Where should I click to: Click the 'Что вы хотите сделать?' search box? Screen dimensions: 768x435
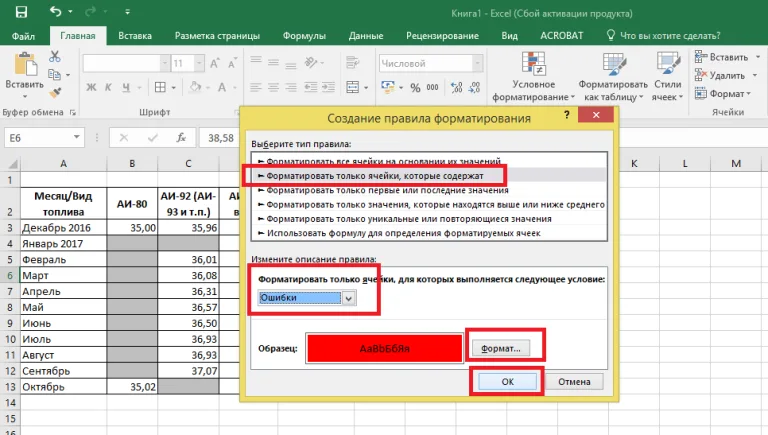664,36
